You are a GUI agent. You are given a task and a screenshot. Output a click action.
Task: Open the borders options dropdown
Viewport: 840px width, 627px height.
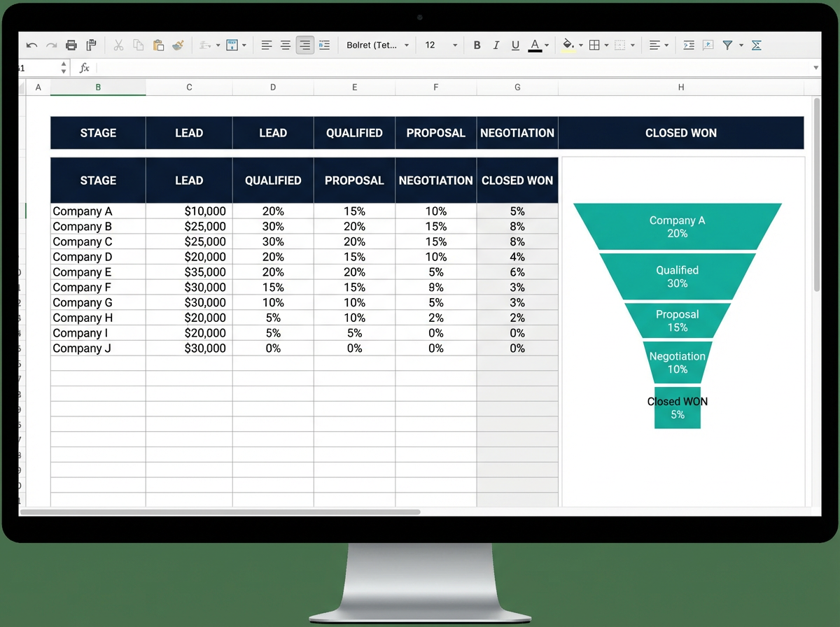605,45
